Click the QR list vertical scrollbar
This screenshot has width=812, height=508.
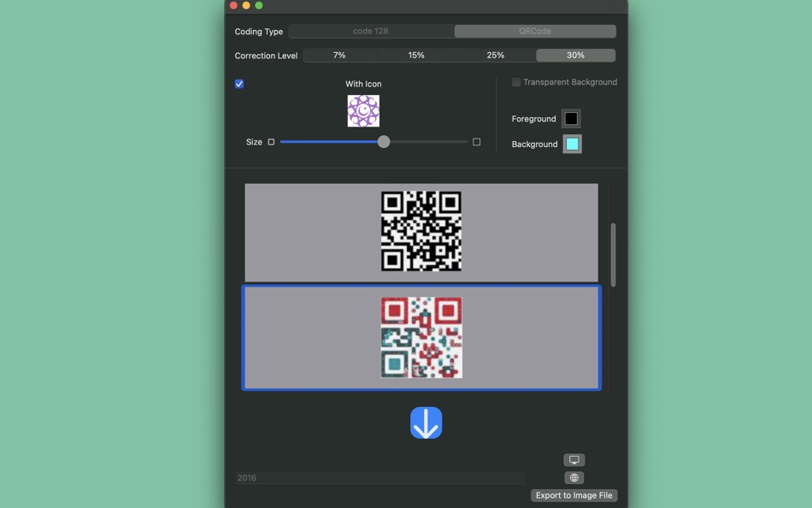coord(613,255)
